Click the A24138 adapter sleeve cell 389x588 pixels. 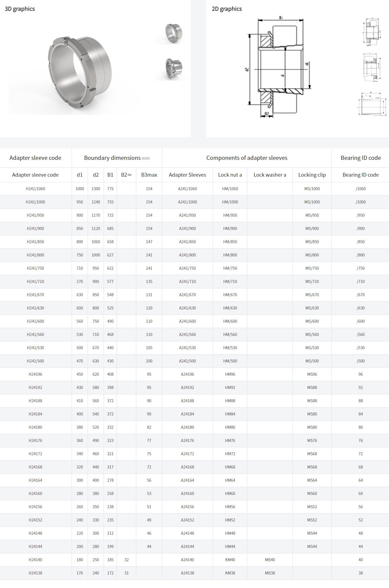tap(187, 573)
